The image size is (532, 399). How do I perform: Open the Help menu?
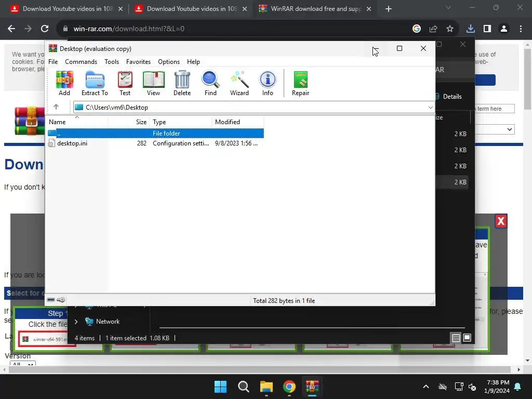pyautogui.click(x=193, y=62)
